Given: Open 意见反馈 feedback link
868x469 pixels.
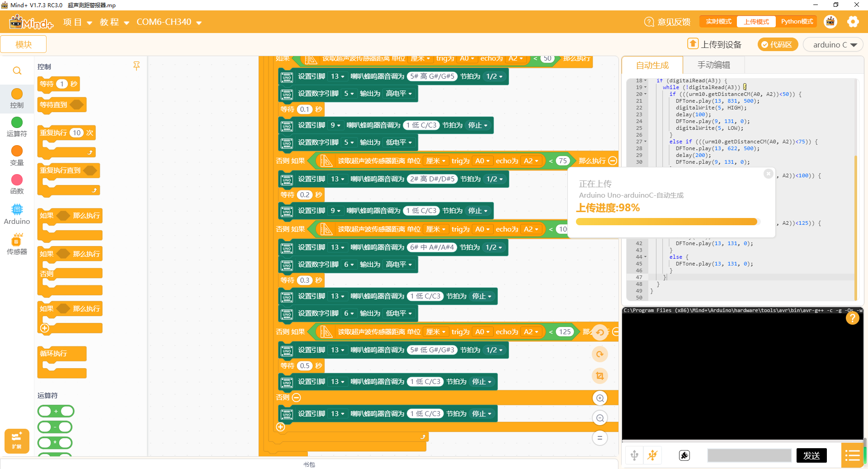Looking at the screenshot, I should pos(667,22).
